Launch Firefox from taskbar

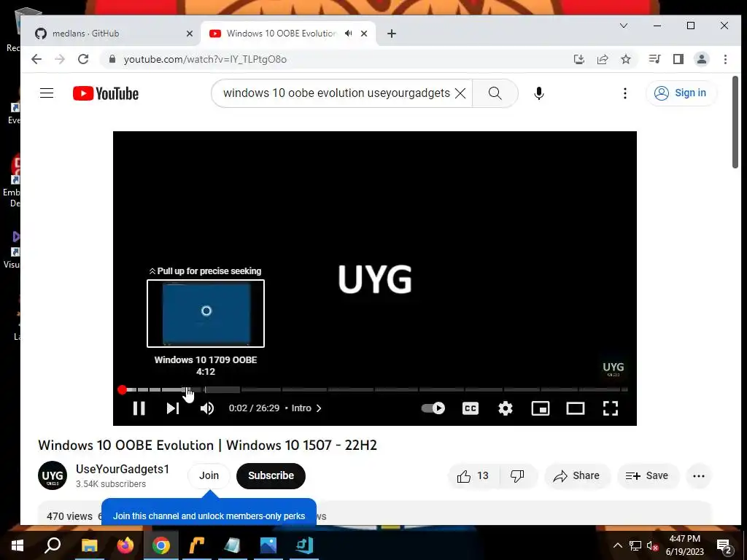[125, 545]
